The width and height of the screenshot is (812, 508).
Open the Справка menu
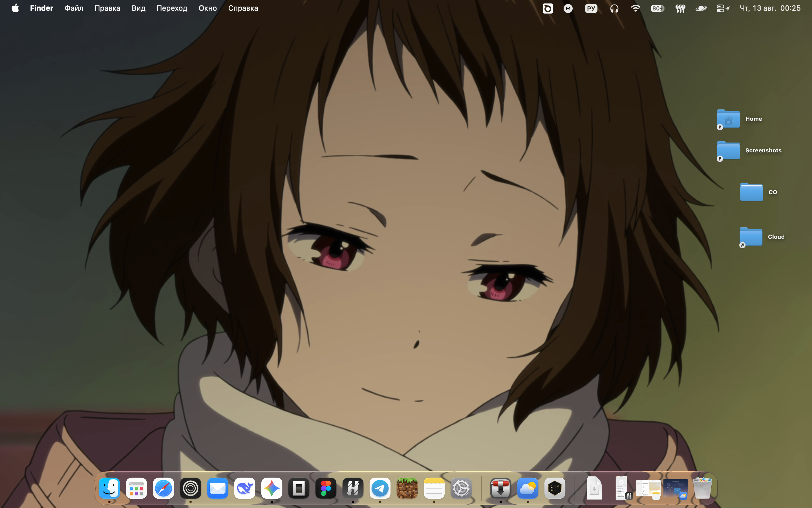click(x=243, y=8)
